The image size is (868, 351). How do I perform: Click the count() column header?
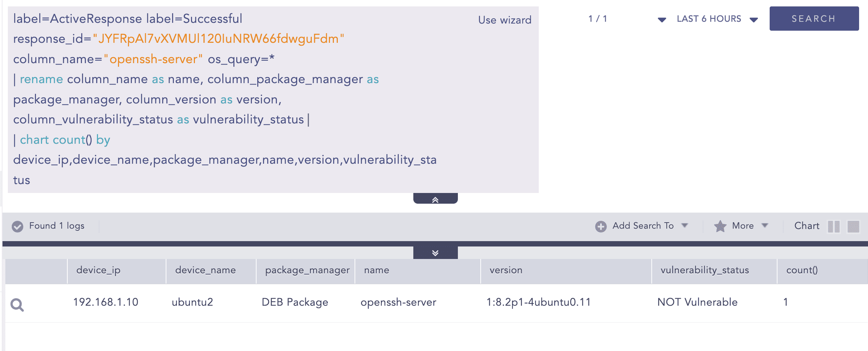pyautogui.click(x=802, y=270)
